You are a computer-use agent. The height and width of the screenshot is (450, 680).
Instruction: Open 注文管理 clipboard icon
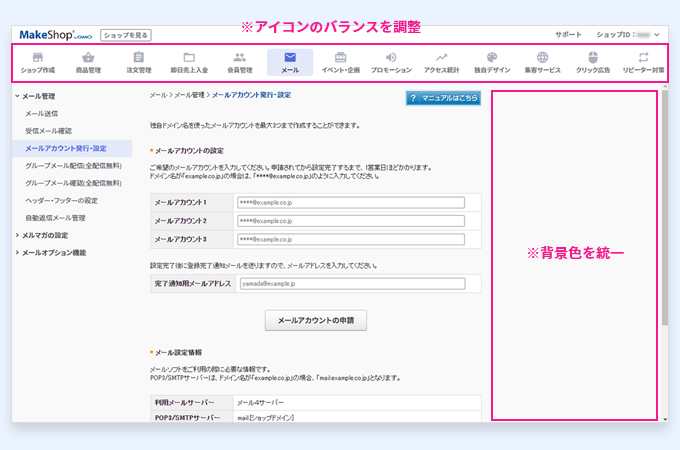139,58
